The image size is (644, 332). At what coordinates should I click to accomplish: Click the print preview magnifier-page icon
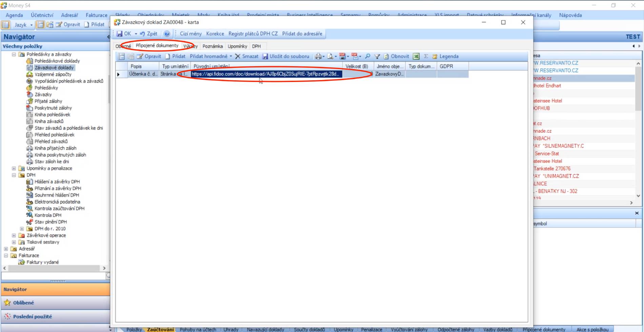[330, 56]
